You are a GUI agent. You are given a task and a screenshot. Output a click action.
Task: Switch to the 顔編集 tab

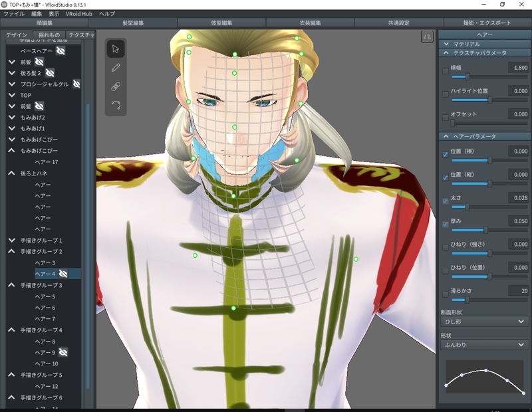tap(45, 23)
